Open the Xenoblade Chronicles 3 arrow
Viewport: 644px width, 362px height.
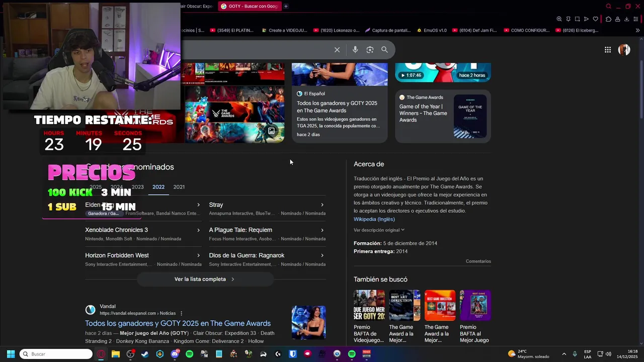tap(198, 230)
